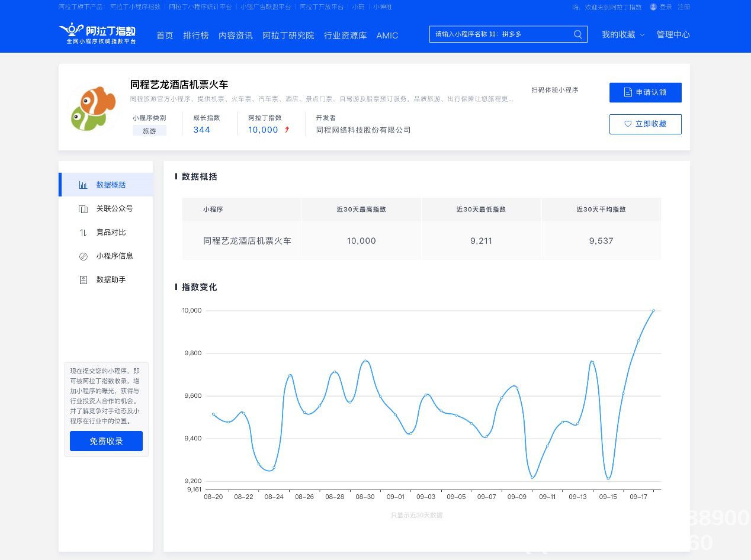Click the 近30天最高指数 column header
This screenshot has width=751, height=560.
[361, 210]
